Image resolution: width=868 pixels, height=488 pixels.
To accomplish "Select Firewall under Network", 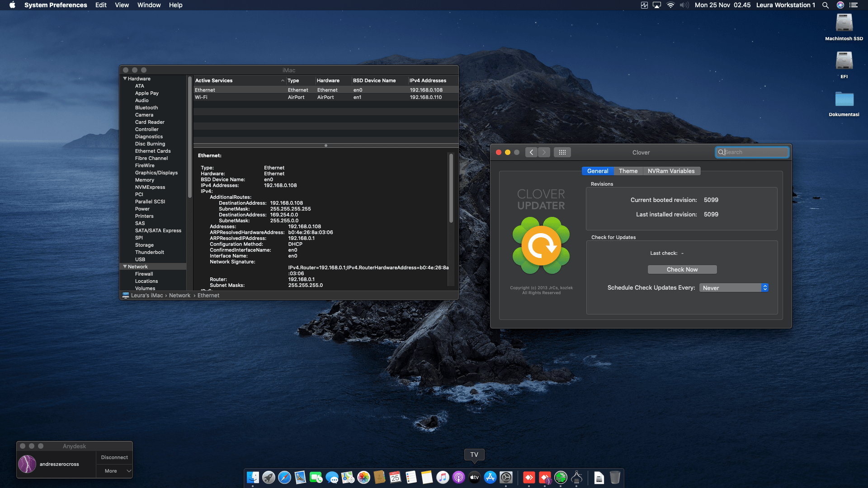I will click(144, 274).
